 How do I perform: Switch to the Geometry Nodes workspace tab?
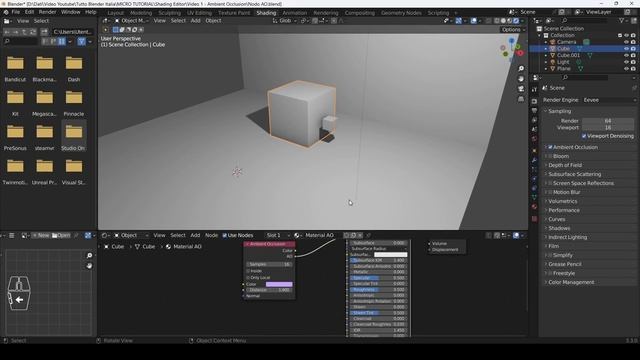(401, 13)
